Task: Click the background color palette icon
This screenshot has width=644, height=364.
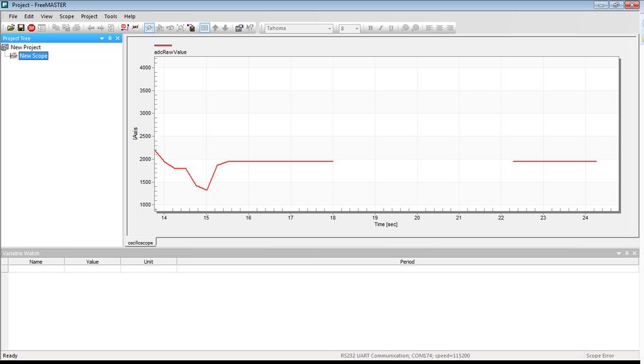Action: pyautogui.click(x=415, y=28)
